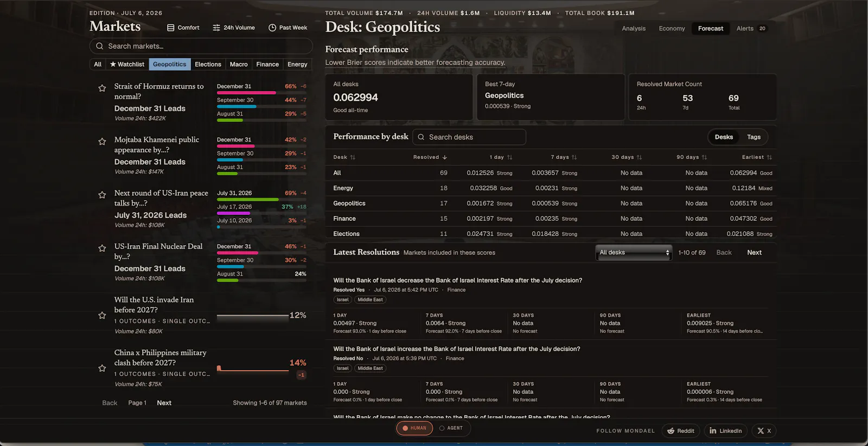Switch mode to Human
The image size is (868, 446).
tap(414, 428)
